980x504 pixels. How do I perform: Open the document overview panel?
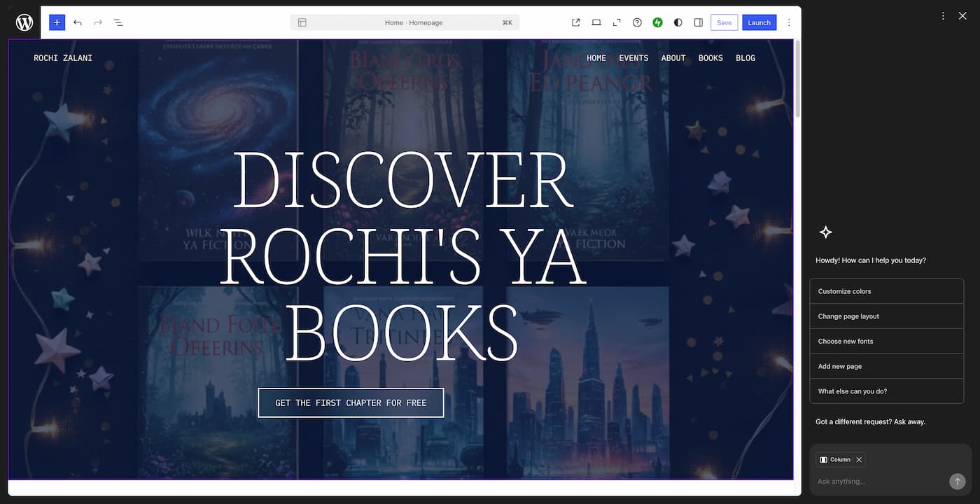click(x=118, y=22)
